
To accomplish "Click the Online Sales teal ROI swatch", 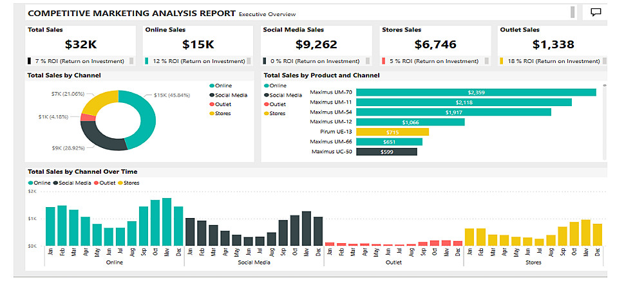I will click(x=147, y=61).
